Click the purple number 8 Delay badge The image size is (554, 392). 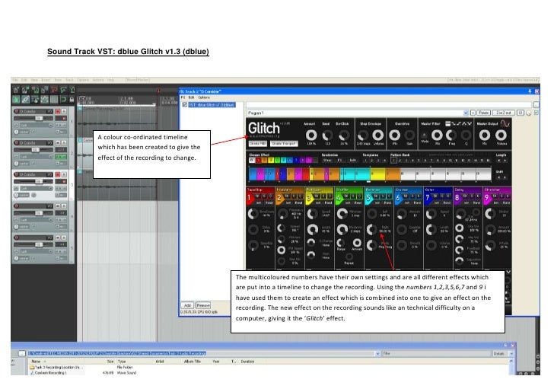[457, 199]
